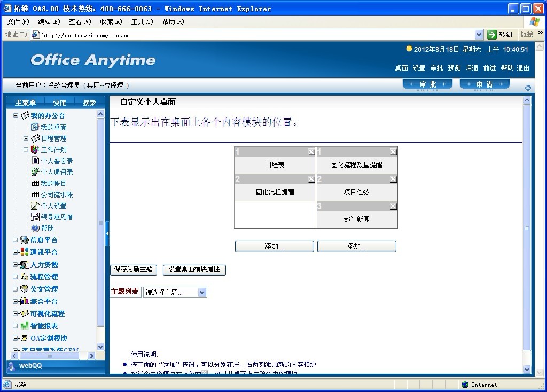Remove the 部门新闻 module with X

tap(393, 207)
